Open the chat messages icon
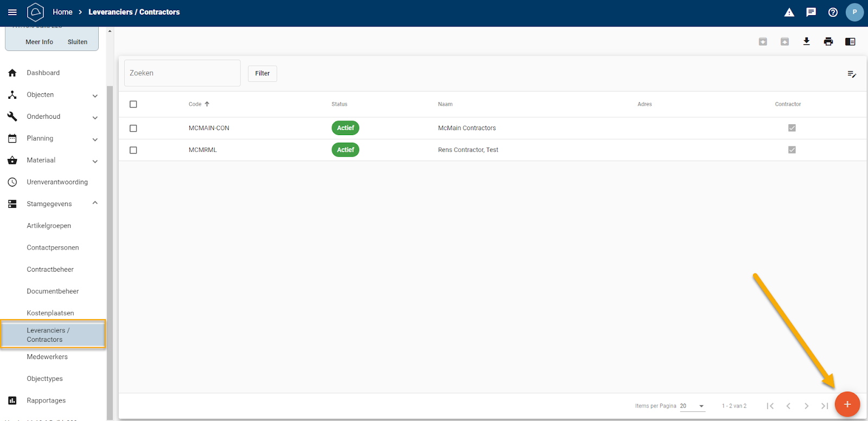The height and width of the screenshot is (421, 868). coord(811,12)
